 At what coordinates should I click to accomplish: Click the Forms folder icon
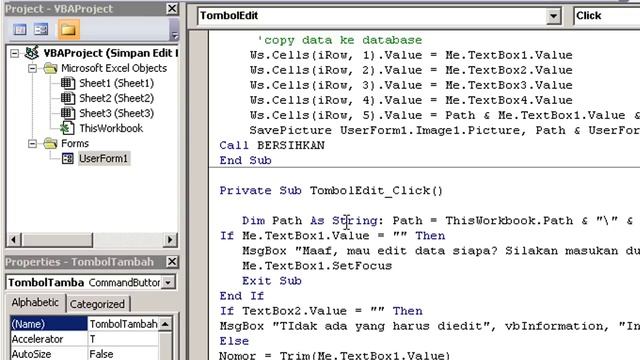pos(51,143)
